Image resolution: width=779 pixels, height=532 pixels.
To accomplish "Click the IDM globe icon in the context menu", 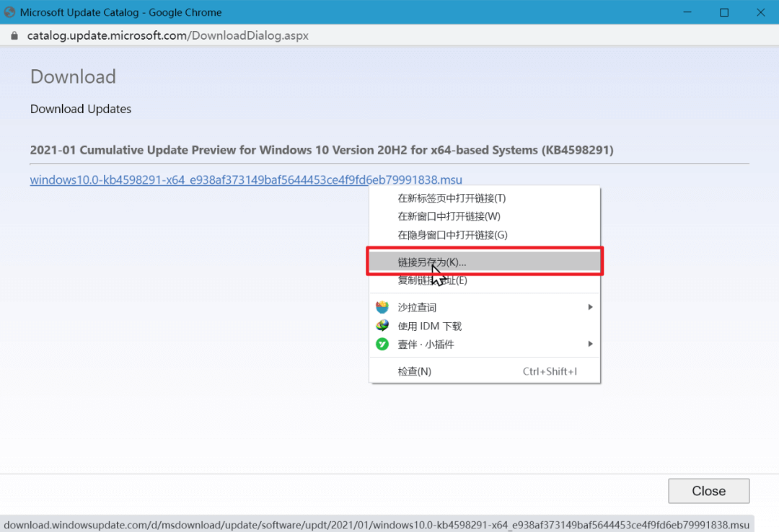I will [382, 326].
